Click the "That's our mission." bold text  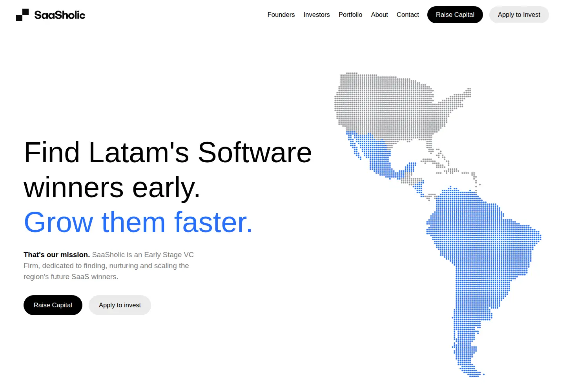coord(56,255)
